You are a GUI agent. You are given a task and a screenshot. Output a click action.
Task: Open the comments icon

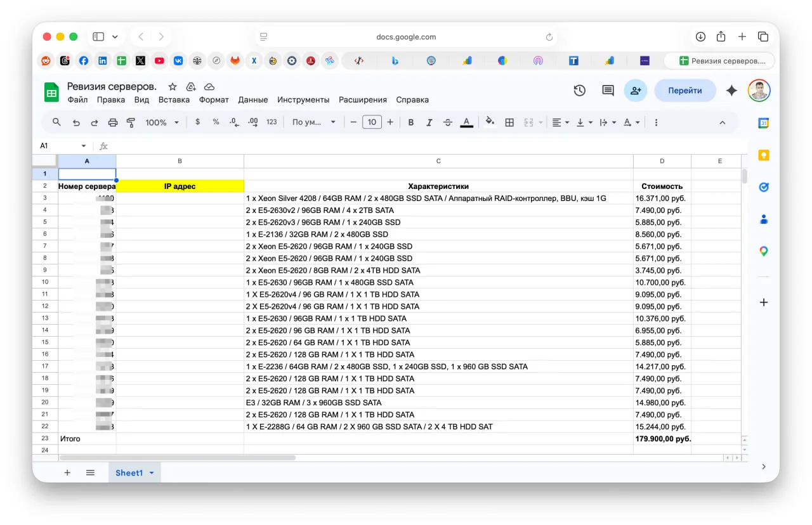tap(608, 91)
